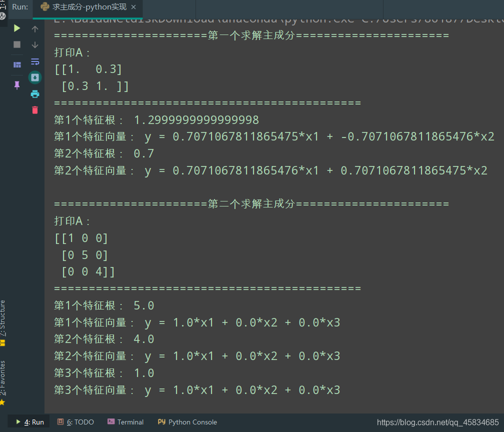Navigate down the stack trace
Screen dimensions: 504x432
click(x=35, y=44)
